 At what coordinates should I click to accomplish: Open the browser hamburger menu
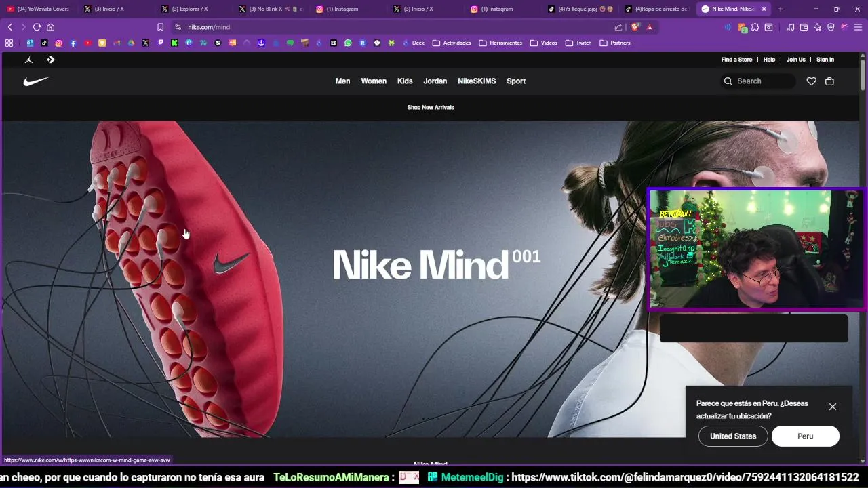pos(858,27)
